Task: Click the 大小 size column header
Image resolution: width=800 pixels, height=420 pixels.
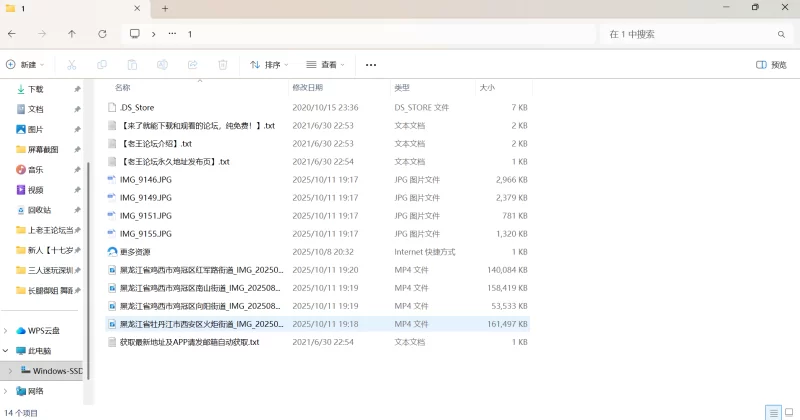Action: click(x=487, y=88)
